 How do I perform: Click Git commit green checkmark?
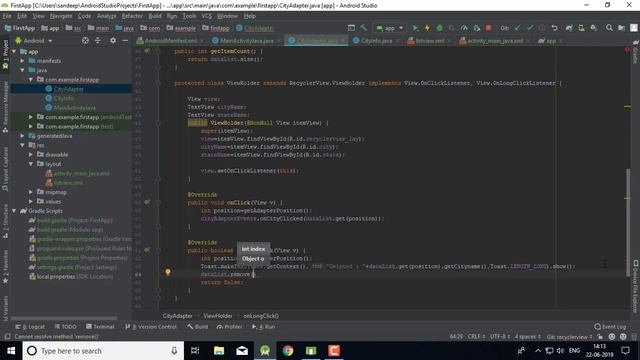[530, 28]
